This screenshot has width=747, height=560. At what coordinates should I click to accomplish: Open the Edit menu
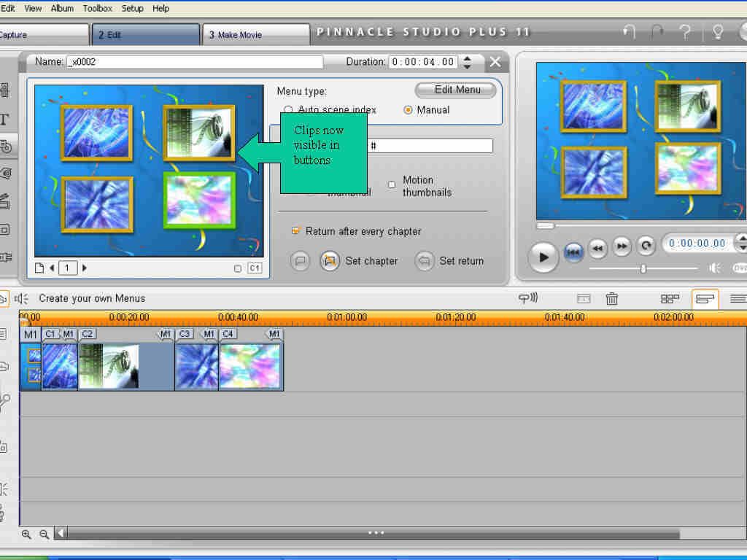(8, 8)
